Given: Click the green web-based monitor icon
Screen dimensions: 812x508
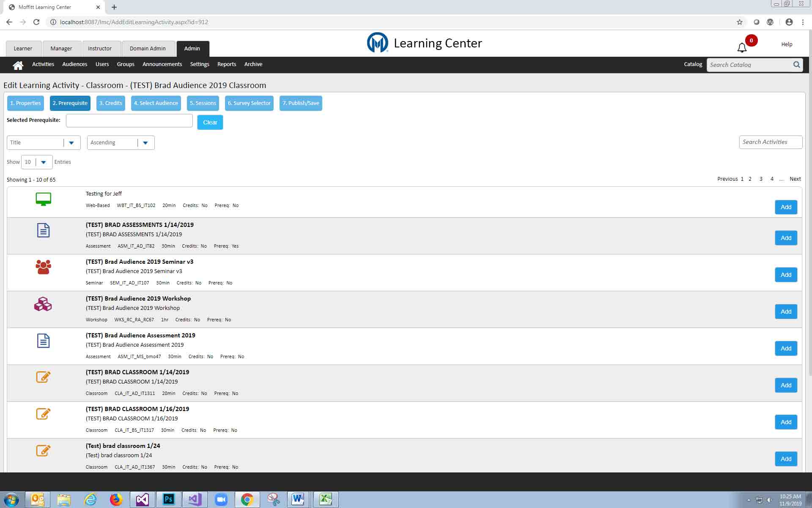Looking at the screenshot, I should (x=43, y=199).
